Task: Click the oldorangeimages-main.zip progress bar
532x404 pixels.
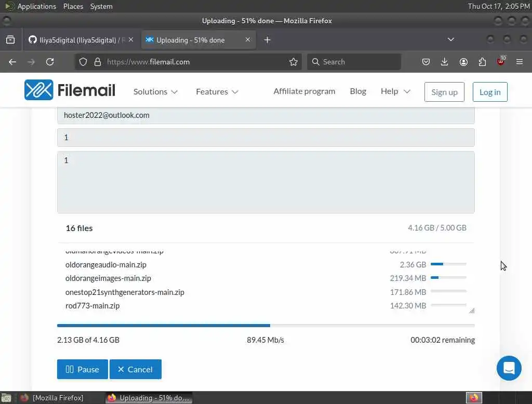Action: [448, 277]
